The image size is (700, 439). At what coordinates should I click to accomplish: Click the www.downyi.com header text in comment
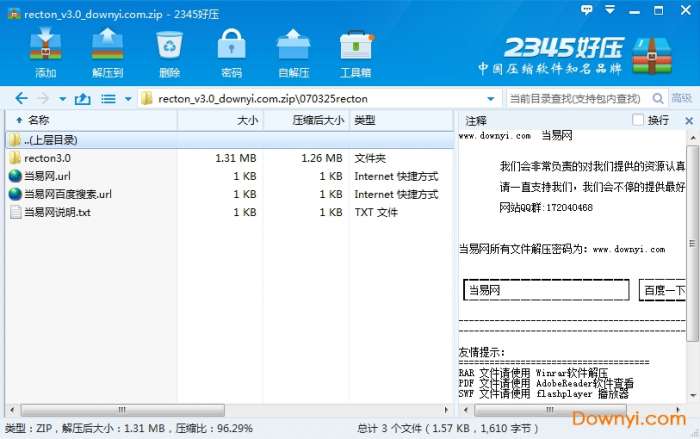(x=495, y=136)
